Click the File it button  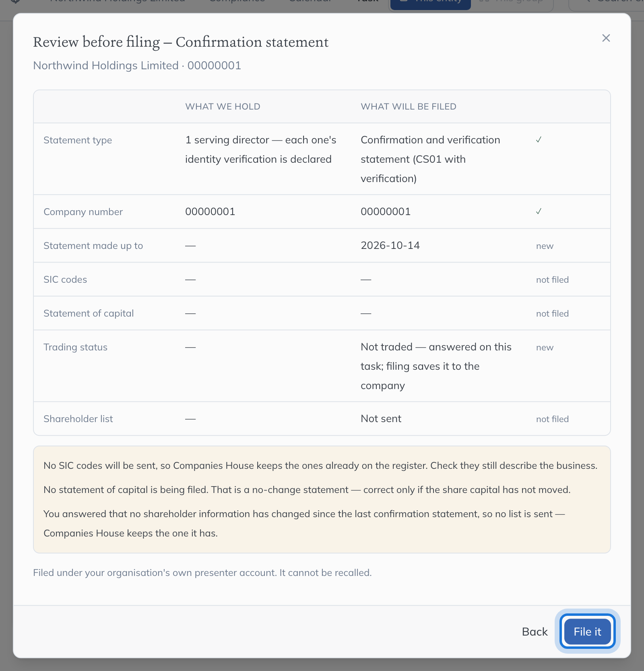coord(587,632)
